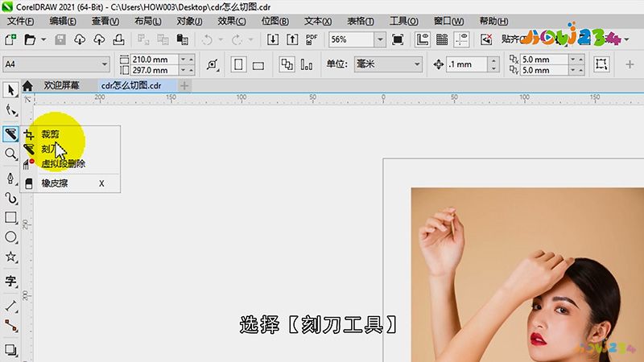This screenshot has width=644, height=362.
Task: Select the Zoom magnifier tool
Action: (x=10, y=154)
